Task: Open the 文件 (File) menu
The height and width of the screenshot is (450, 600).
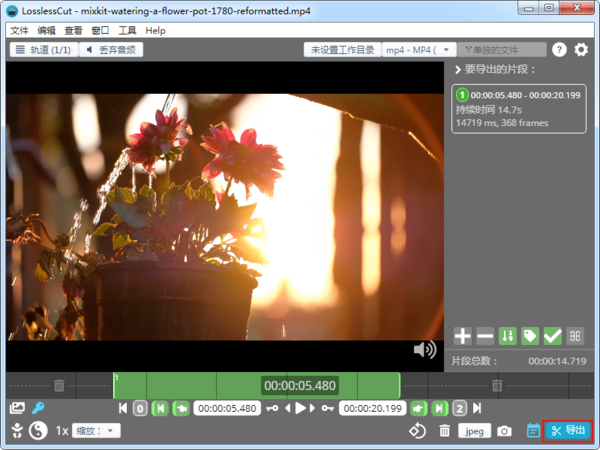Action: tap(19, 31)
